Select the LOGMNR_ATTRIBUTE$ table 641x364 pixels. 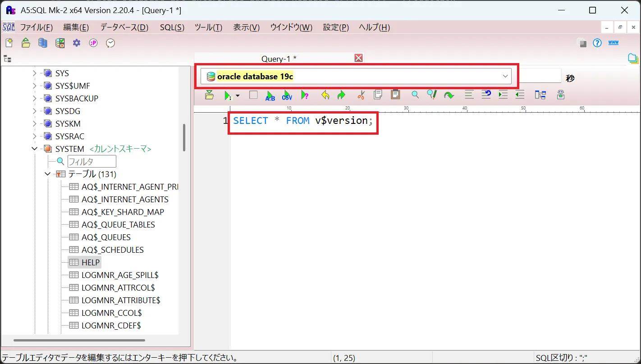pyautogui.click(x=121, y=300)
